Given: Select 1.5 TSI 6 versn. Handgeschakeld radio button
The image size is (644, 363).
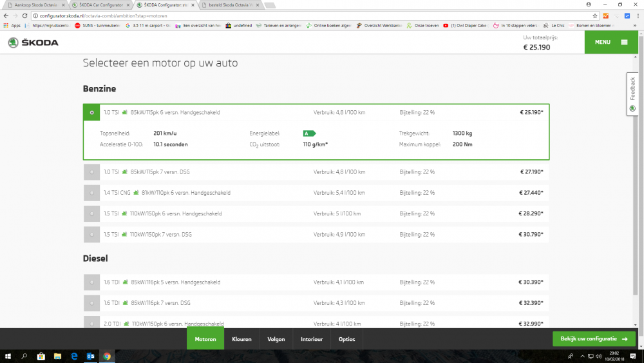Looking at the screenshot, I should 91,214.
